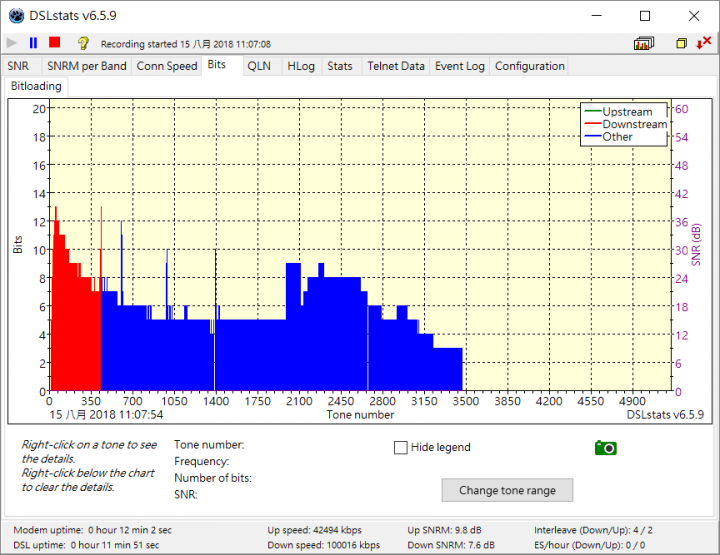Click the Change tone range button

click(507, 490)
